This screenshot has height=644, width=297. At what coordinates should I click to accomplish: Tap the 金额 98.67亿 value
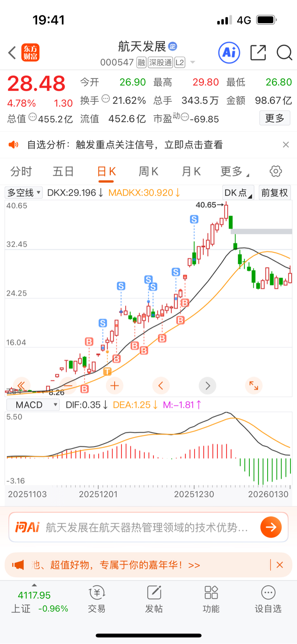[273, 101]
